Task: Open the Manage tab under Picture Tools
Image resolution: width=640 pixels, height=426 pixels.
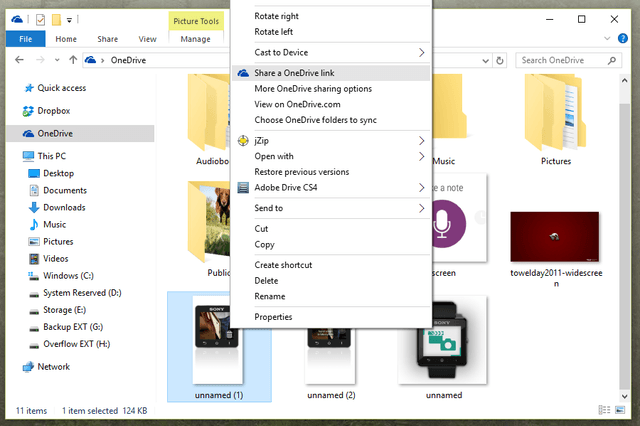Action: click(x=196, y=39)
